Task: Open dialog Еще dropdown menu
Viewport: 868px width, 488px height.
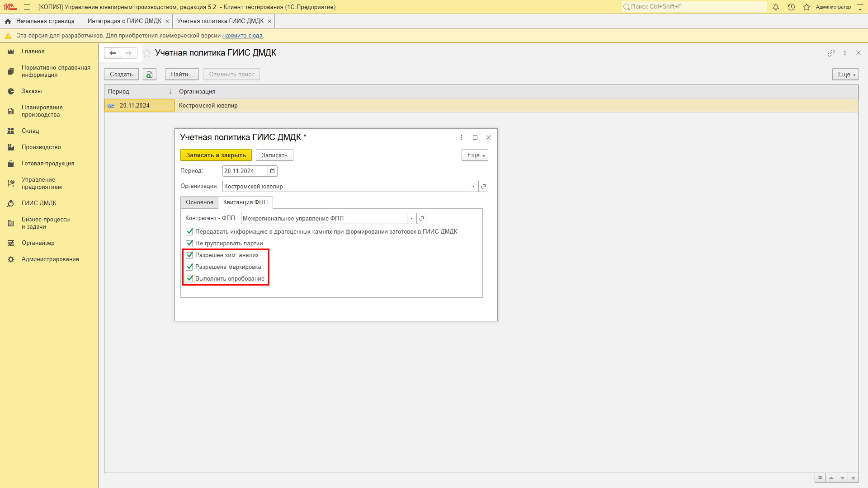Action: click(x=475, y=155)
